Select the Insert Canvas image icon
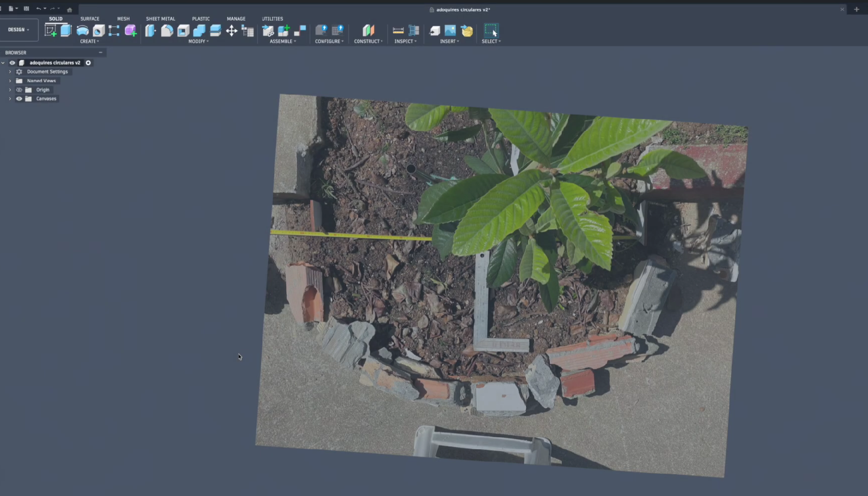This screenshot has height=496, width=868. coord(450,31)
